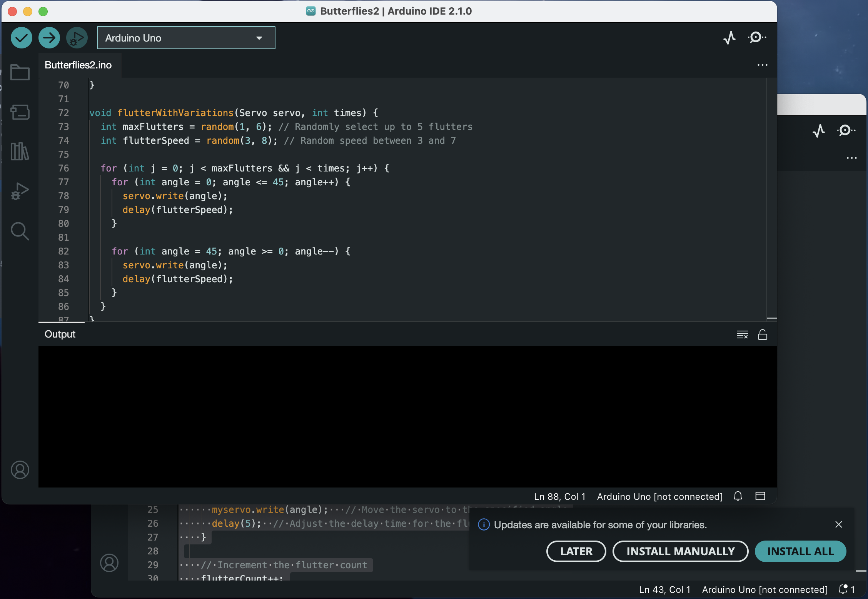
Task: Toggle notifications bell in front status bar
Action: pos(738,496)
